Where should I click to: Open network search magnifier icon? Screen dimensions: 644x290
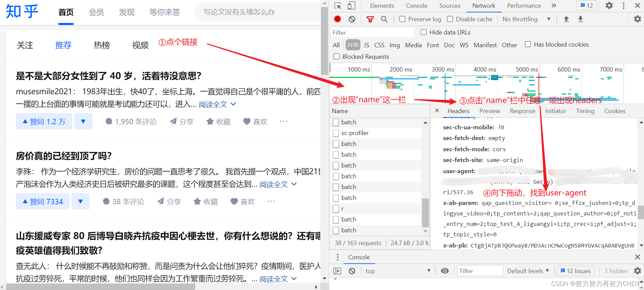coord(384,19)
